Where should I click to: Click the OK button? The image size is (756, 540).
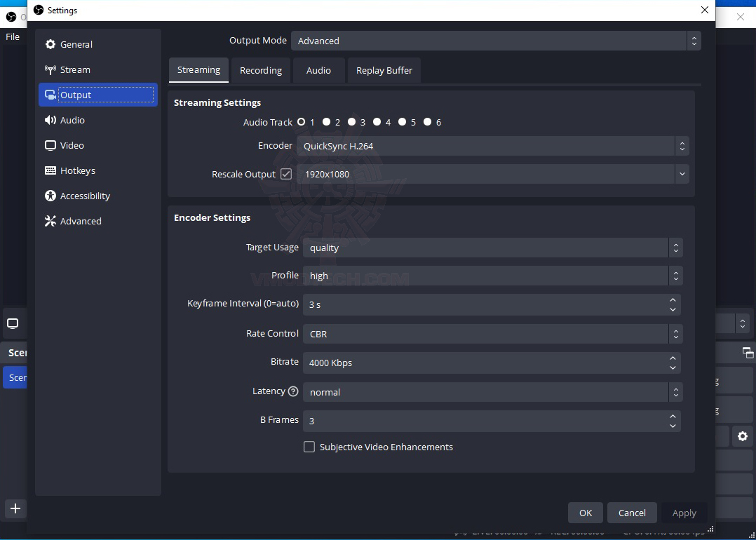(586, 513)
